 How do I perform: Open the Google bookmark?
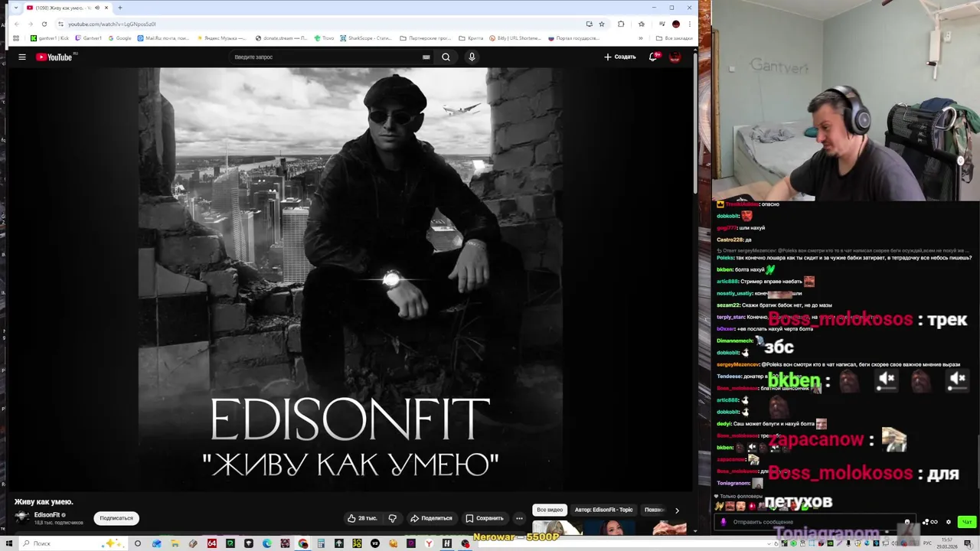pyautogui.click(x=119, y=38)
